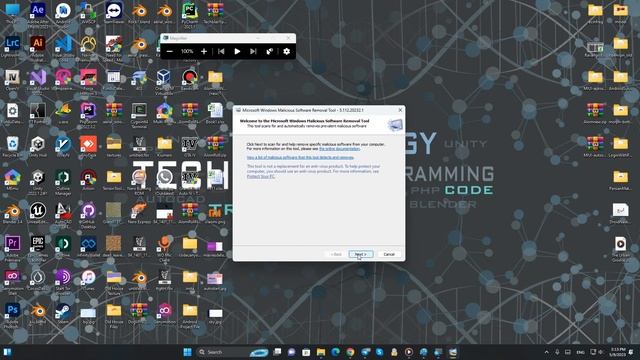Viewport: 640px width, 360px height.
Task: Select purple Visual Studio desktop icon
Action: click(x=38, y=80)
